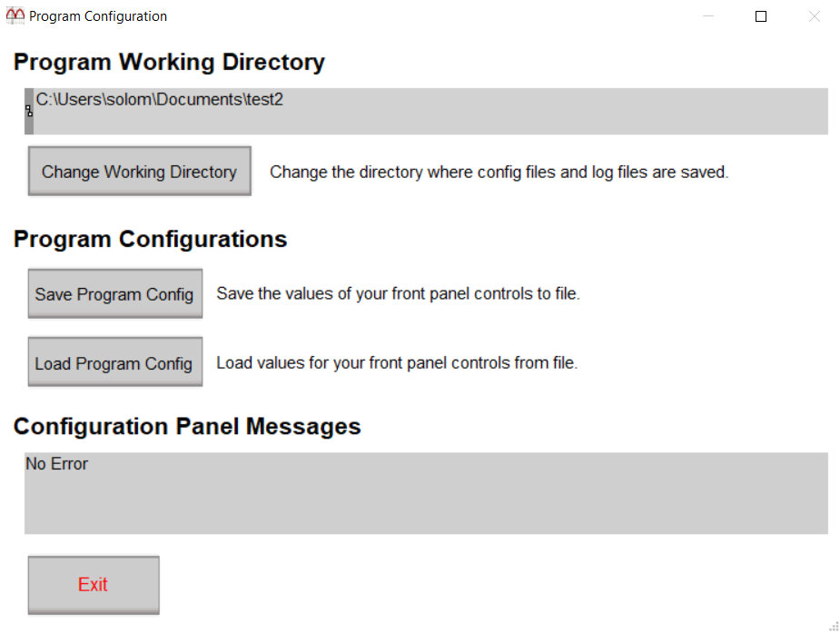Click the description beside Change Working Directory
This screenshot has width=840, height=633.
pos(499,172)
